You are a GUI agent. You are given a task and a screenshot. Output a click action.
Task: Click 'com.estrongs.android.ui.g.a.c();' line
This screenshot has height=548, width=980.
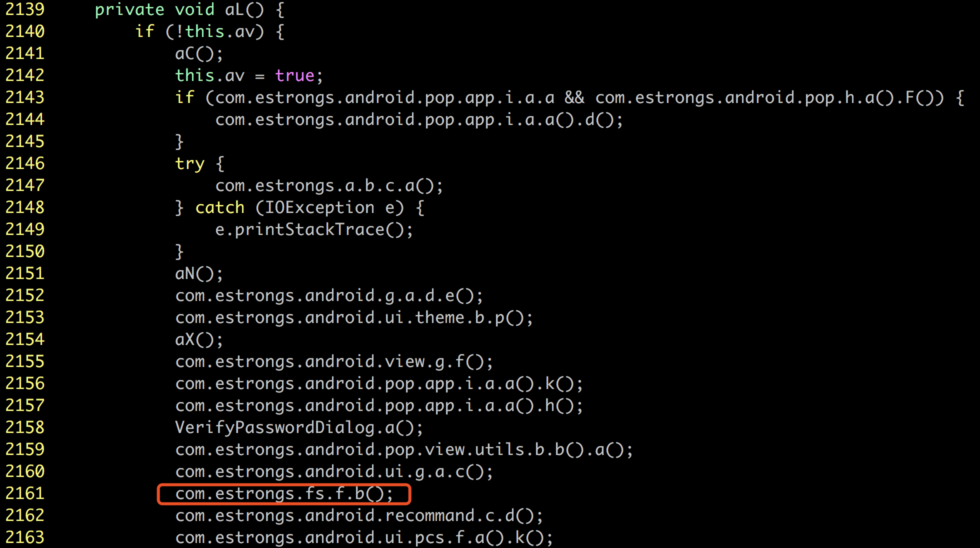pos(334,472)
